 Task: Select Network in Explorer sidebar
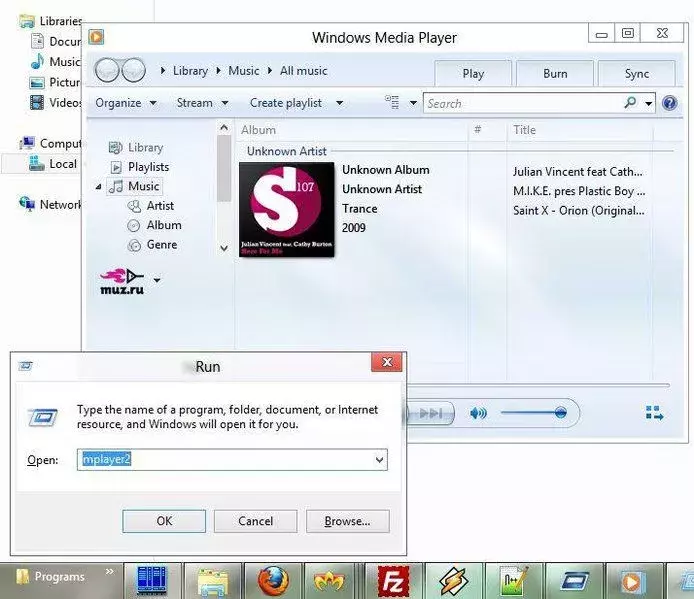click(x=50, y=205)
